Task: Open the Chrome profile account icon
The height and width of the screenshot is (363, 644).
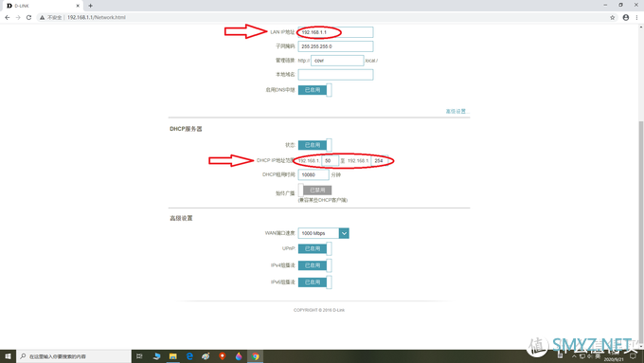Action: pos(625,17)
